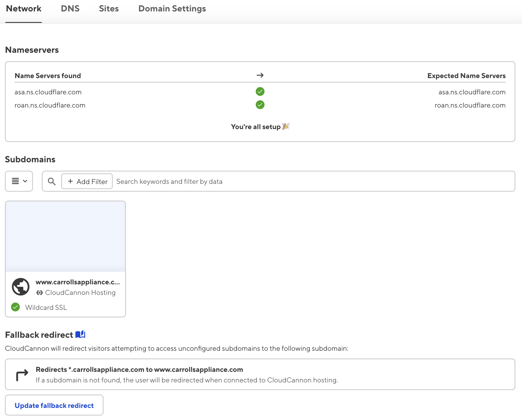This screenshot has height=420, width=522.
Task: Open the www.carrollsappliance subdomain thumbnail
Action: click(x=65, y=236)
